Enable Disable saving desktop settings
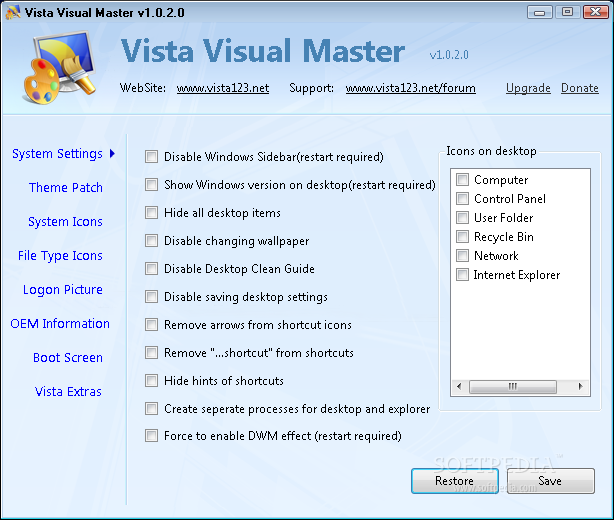614x520 pixels. (x=151, y=296)
